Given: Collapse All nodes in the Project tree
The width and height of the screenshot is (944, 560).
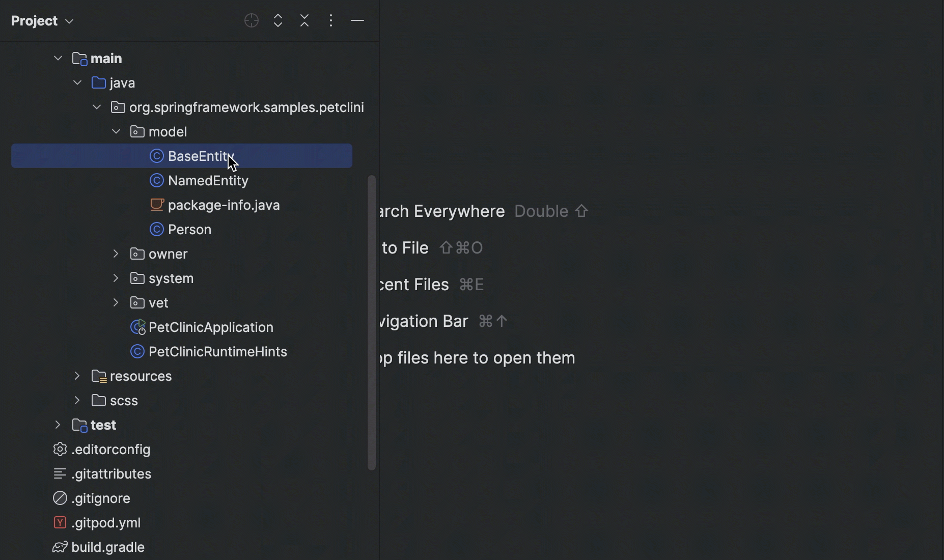Looking at the screenshot, I should (x=304, y=20).
